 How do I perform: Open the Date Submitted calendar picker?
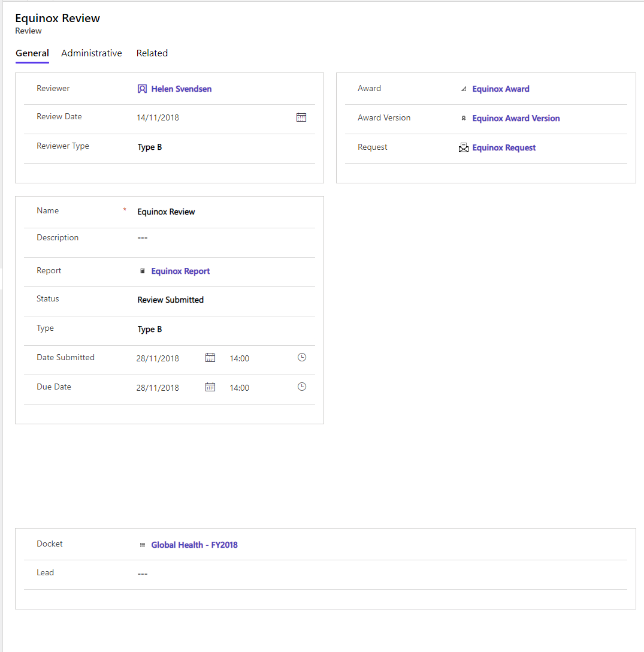click(x=210, y=358)
